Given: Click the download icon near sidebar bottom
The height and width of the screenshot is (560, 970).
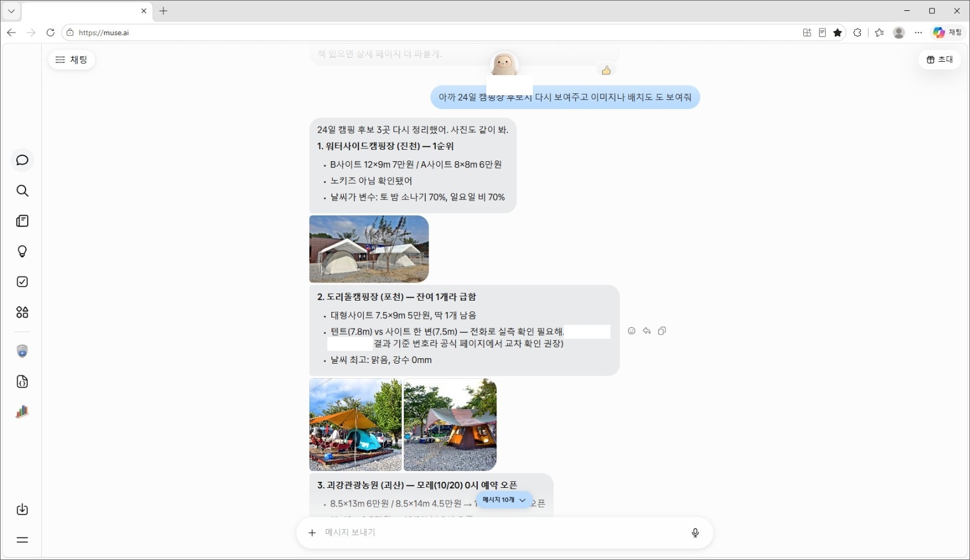Looking at the screenshot, I should (22, 510).
